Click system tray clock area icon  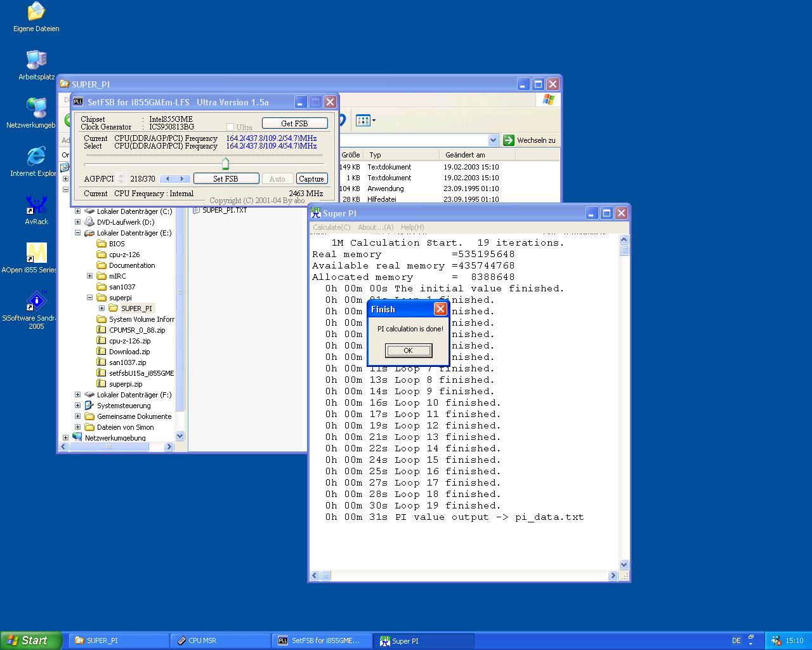pyautogui.click(x=776, y=640)
